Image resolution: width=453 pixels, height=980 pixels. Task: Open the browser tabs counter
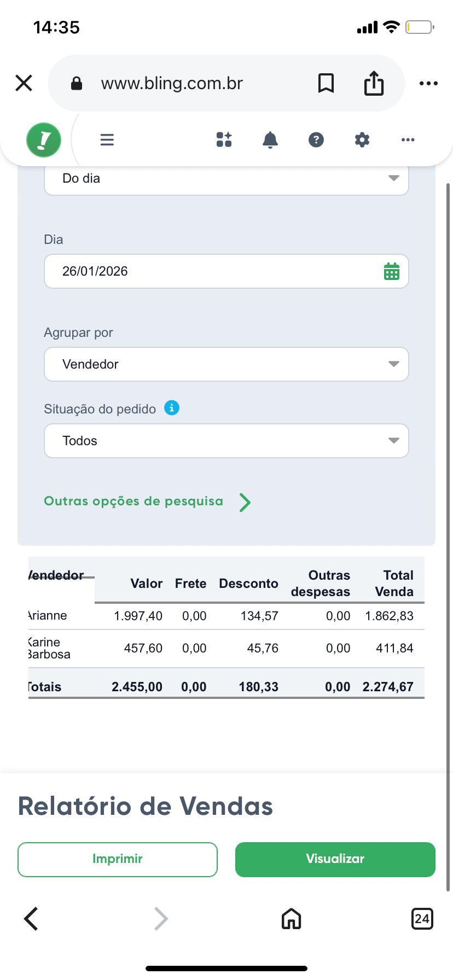pyautogui.click(x=422, y=919)
